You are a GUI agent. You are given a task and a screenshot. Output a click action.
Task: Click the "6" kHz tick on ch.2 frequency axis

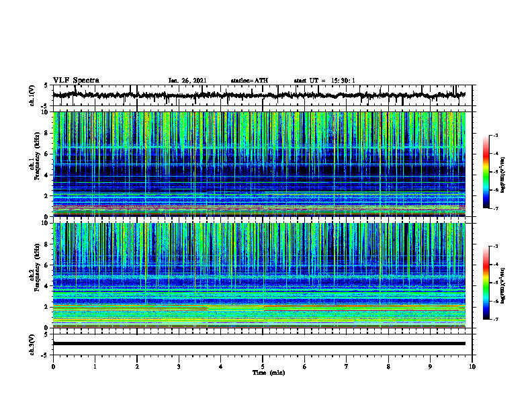(46, 265)
